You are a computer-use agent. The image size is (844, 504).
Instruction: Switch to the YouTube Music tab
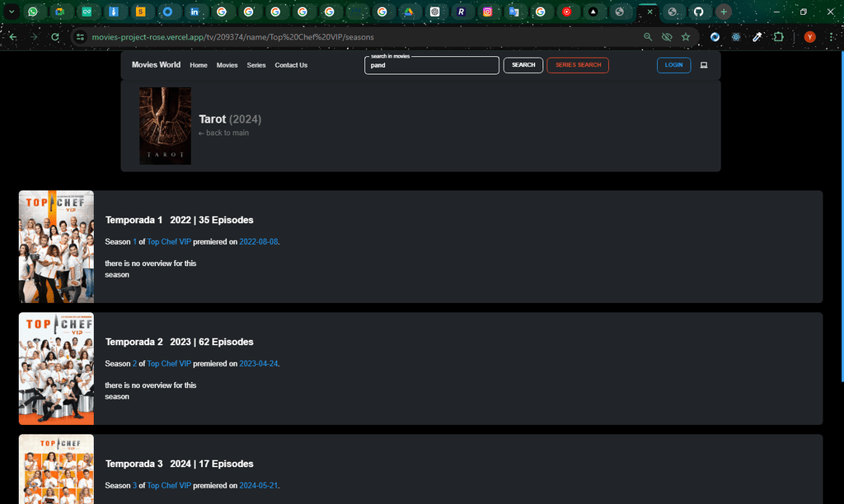(x=567, y=12)
